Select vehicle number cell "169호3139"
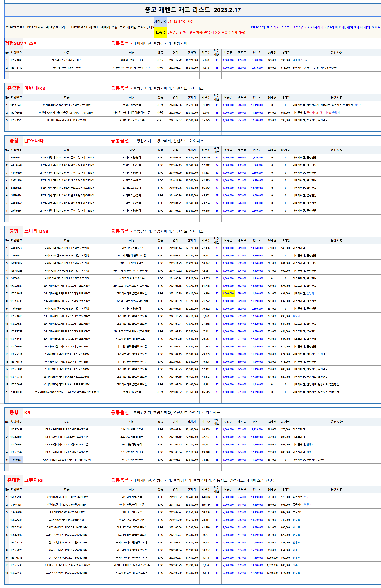 click(16, 68)
